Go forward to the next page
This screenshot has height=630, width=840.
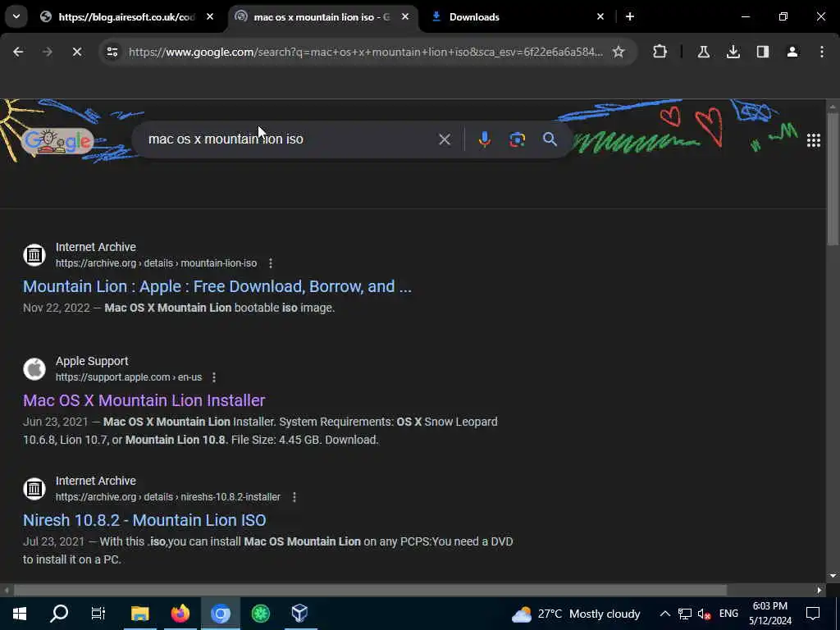click(47, 52)
